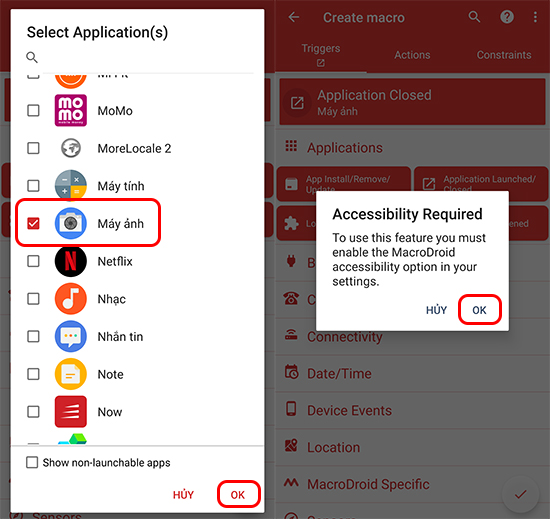Check the MoreLocale 2 checkbox
The height and width of the screenshot is (519, 550).
coord(33,148)
